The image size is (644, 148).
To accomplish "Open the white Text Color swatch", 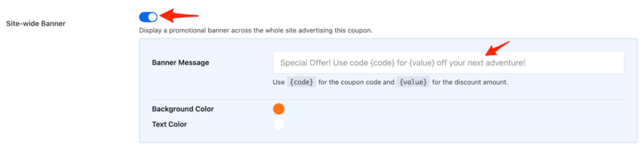I will click(x=279, y=124).
